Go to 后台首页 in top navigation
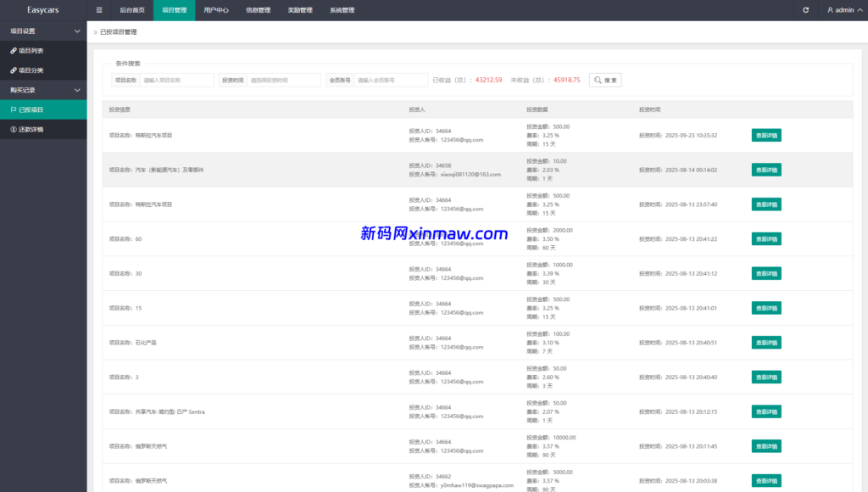The height and width of the screenshot is (492, 868). pyautogui.click(x=131, y=10)
